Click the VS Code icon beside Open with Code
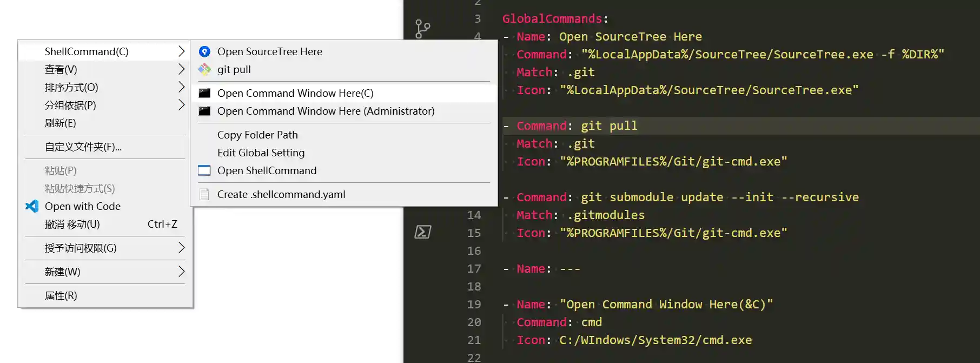980x363 pixels. tap(32, 206)
